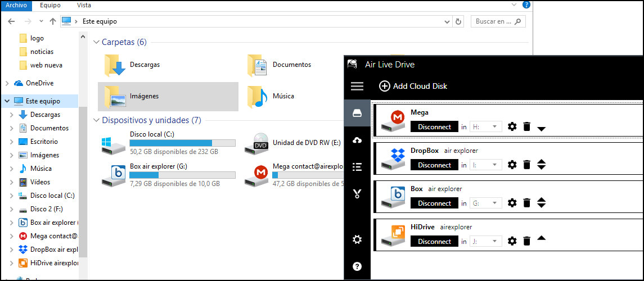The image size is (644, 281).
Task: Open the Mega contact drive in Explorer content
Action: click(294, 175)
